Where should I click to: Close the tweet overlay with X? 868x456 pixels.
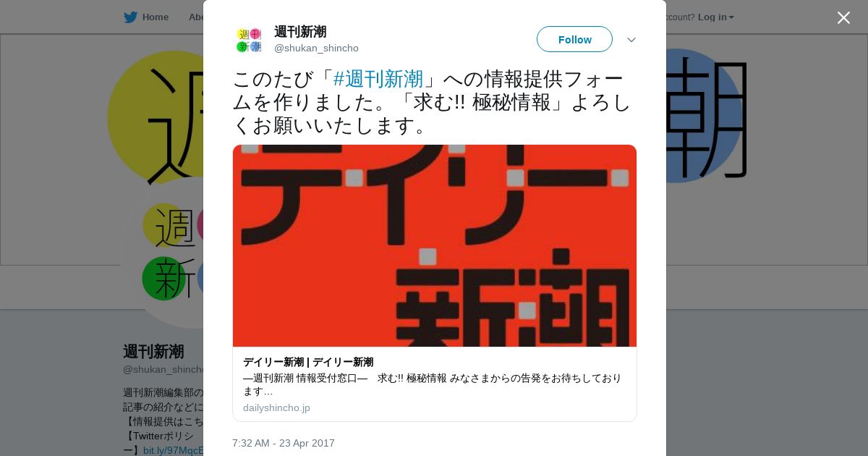(x=843, y=17)
